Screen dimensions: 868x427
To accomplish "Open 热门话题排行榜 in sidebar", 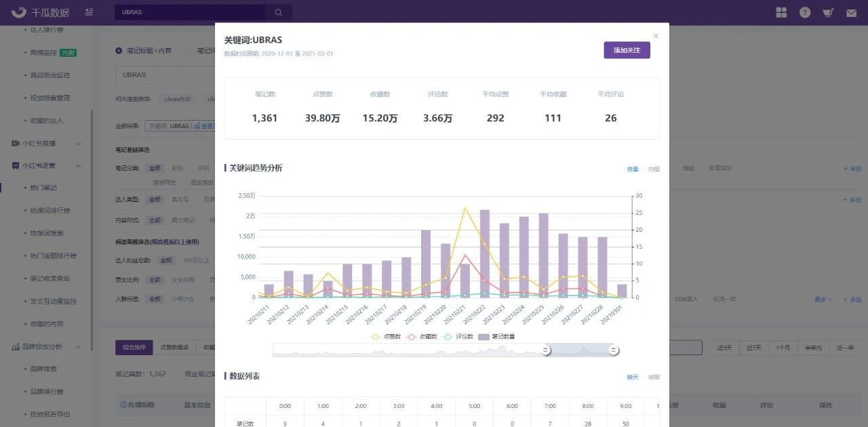I will [x=54, y=256].
